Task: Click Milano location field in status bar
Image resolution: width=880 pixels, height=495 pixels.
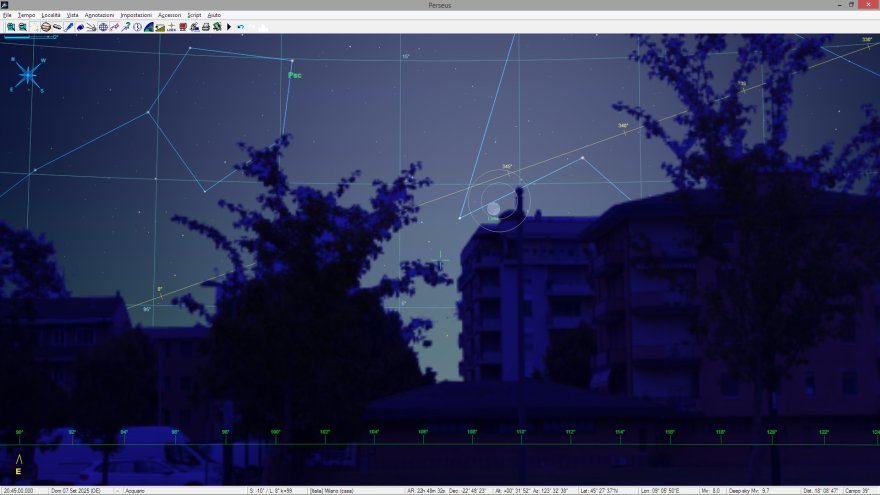Action: 336,491
